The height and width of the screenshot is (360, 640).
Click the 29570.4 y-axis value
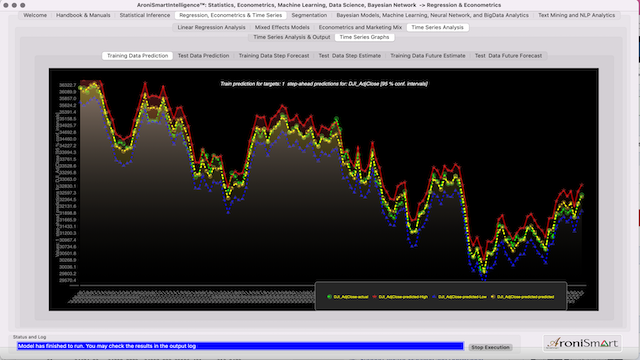click(x=67, y=280)
